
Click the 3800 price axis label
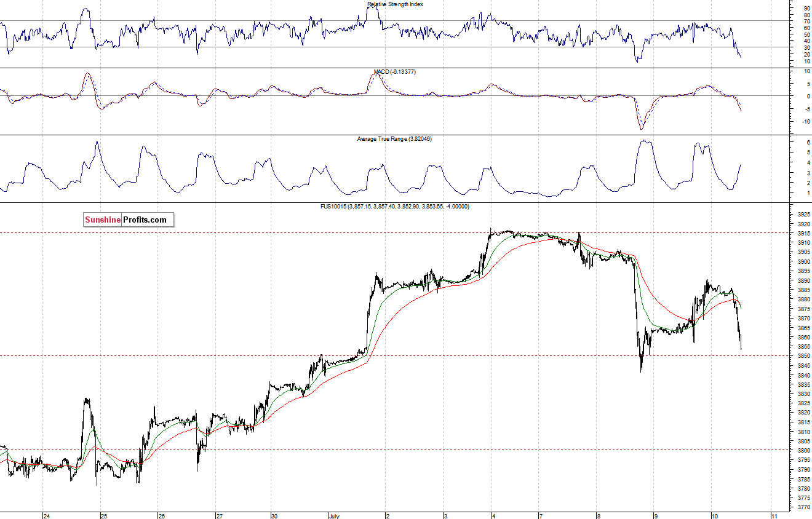(x=803, y=450)
